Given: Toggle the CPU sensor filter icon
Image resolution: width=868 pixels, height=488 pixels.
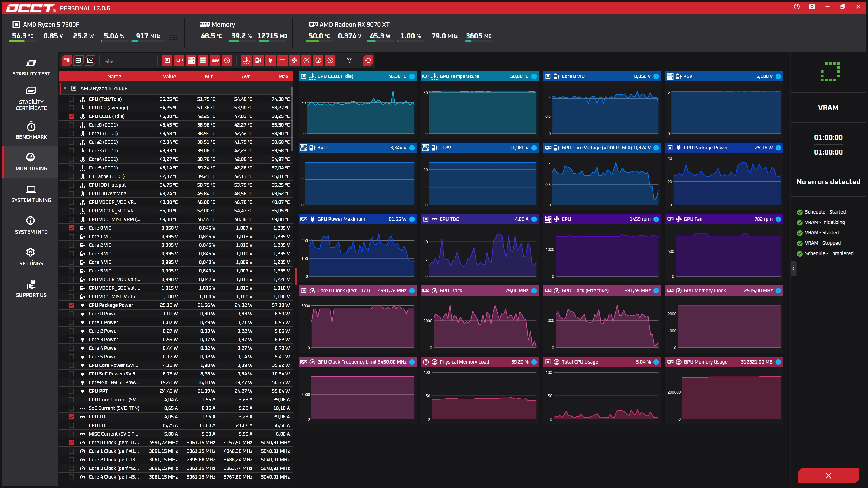Looking at the screenshot, I should tap(167, 61).
